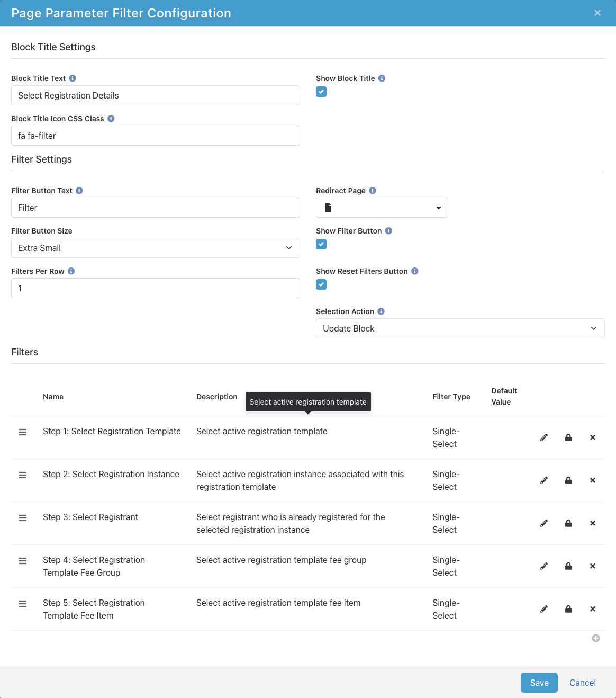The width and height of the screenshot is (616, 698).
Task: Click info icon next to Selection Action
Action: [381, 311]
